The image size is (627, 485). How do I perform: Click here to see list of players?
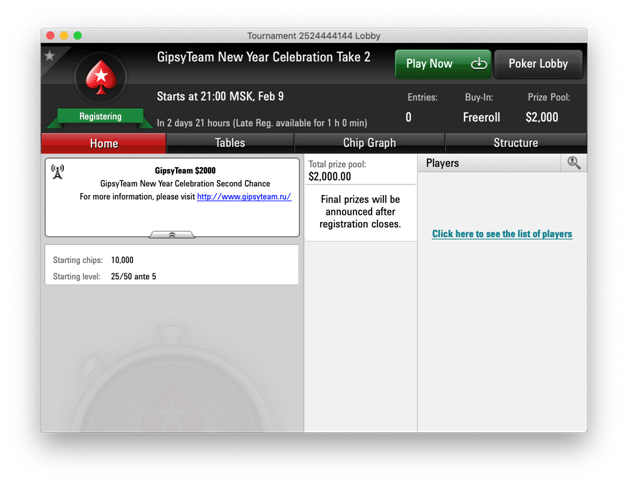pos(502,234)
